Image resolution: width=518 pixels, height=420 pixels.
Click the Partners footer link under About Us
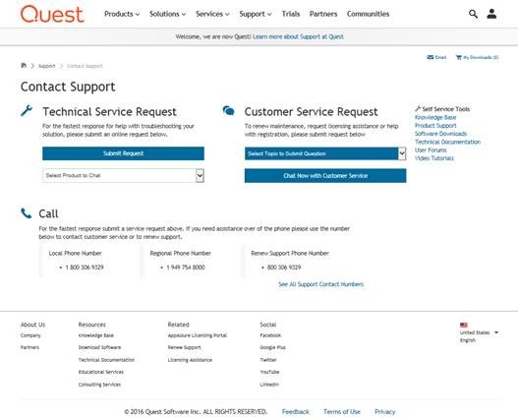coord(29,347)
